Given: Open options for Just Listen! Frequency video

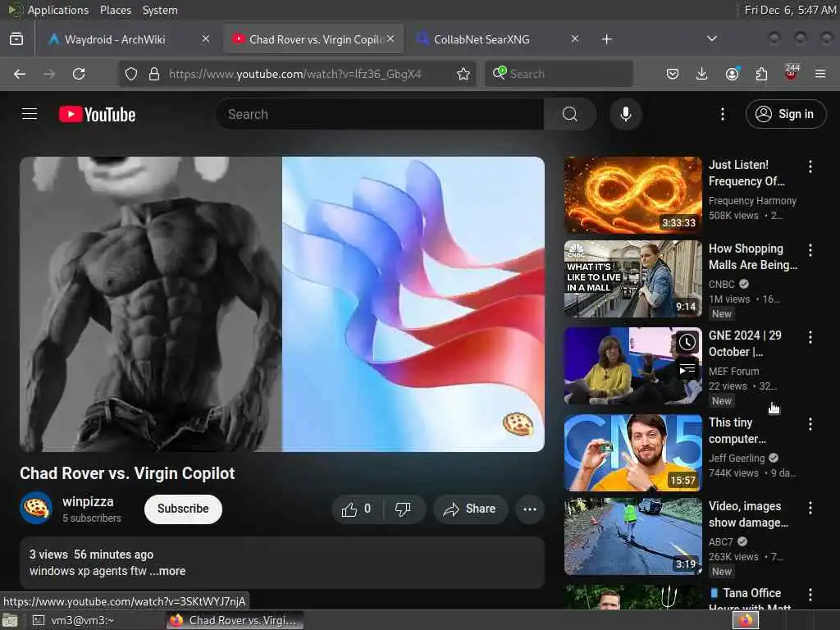Looking at the screenshot, I should tap(810, 167).
